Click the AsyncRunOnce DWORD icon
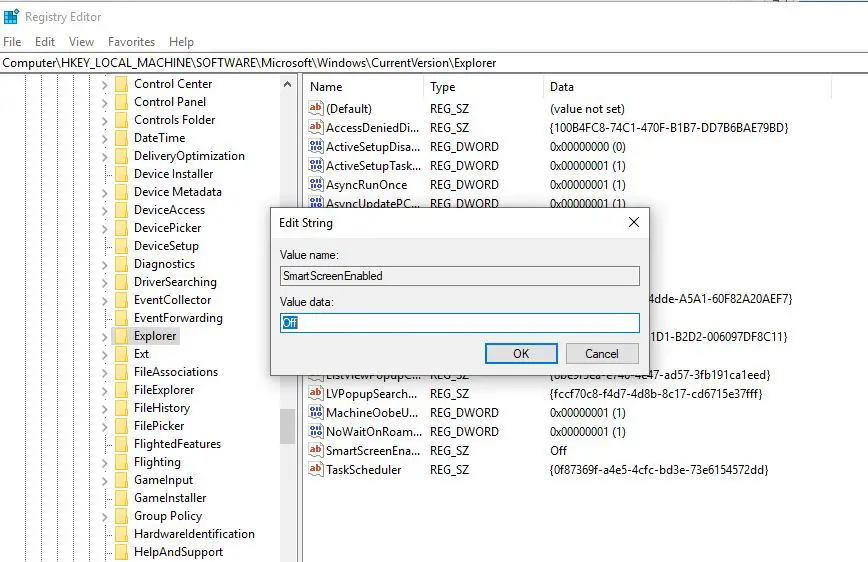868x562 pixels. tap(316, 184)
